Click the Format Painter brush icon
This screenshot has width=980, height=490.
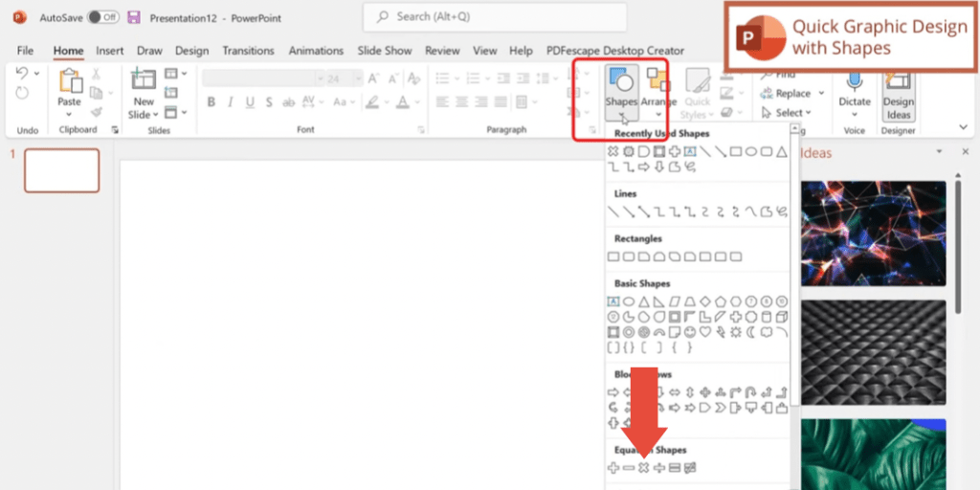coord(97,113)
